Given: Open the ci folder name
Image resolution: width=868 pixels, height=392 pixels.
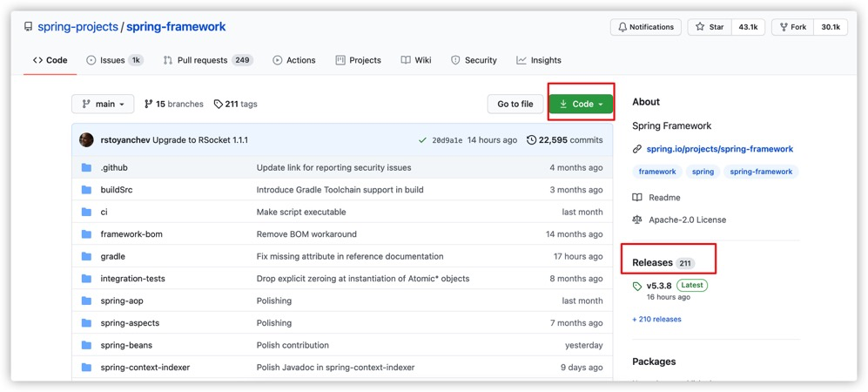Looking at the screenshot, I should click(104, 212).
